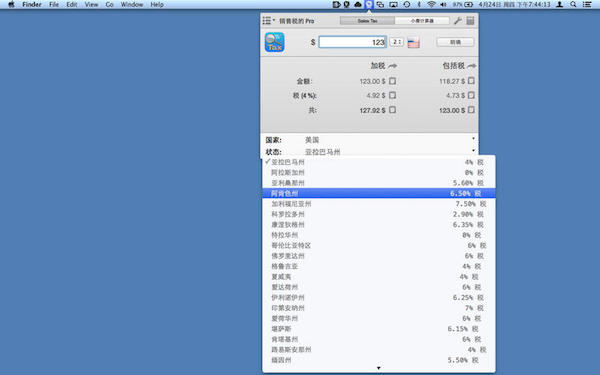
Task: Click the share arrow next to 包括税
Action: point(471,66)
